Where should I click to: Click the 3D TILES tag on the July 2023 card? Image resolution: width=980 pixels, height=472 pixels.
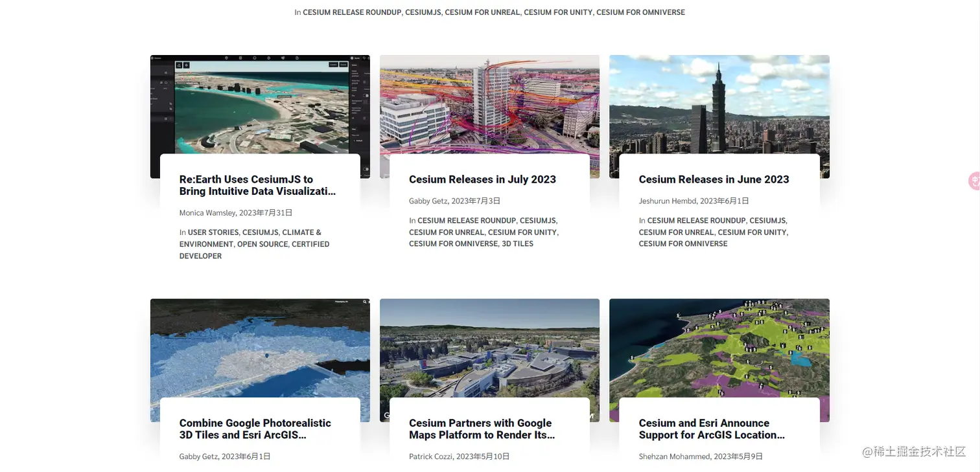pos(517,244)
